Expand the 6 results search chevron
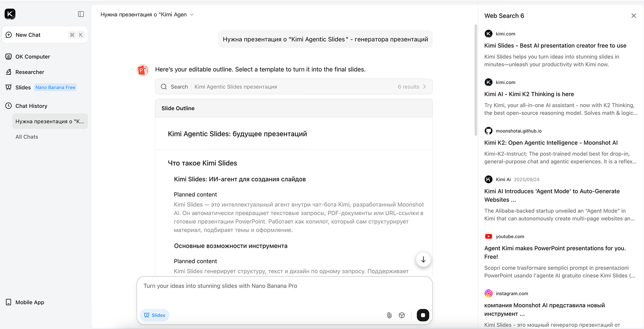644x329 pixels. pyautogui.click(x=424, y=86)
